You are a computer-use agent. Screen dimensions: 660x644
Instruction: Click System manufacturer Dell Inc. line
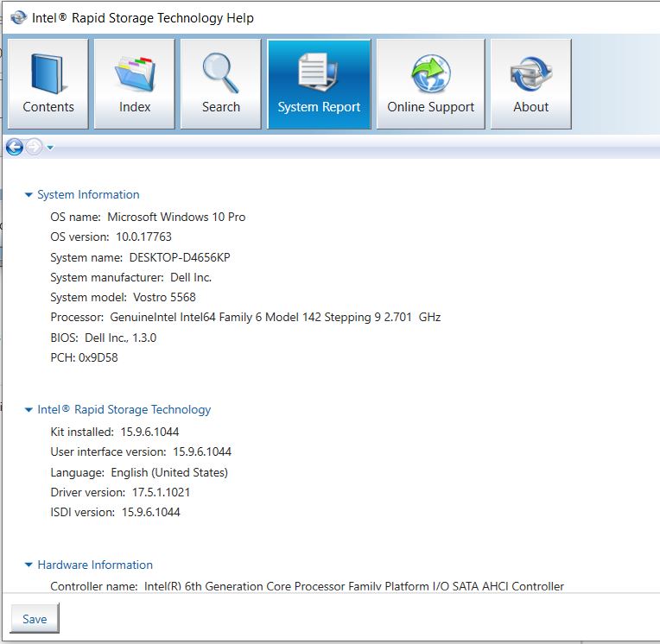(131, 278)
